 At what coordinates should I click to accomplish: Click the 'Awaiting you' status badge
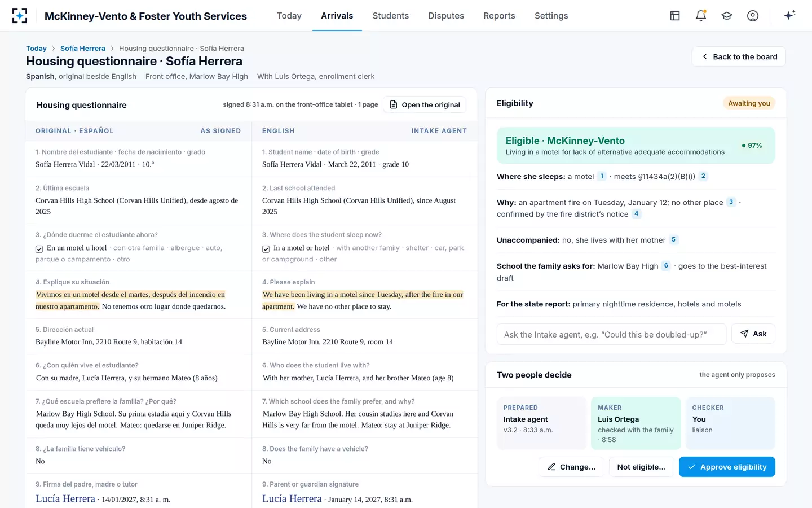[x=749, y=103]
